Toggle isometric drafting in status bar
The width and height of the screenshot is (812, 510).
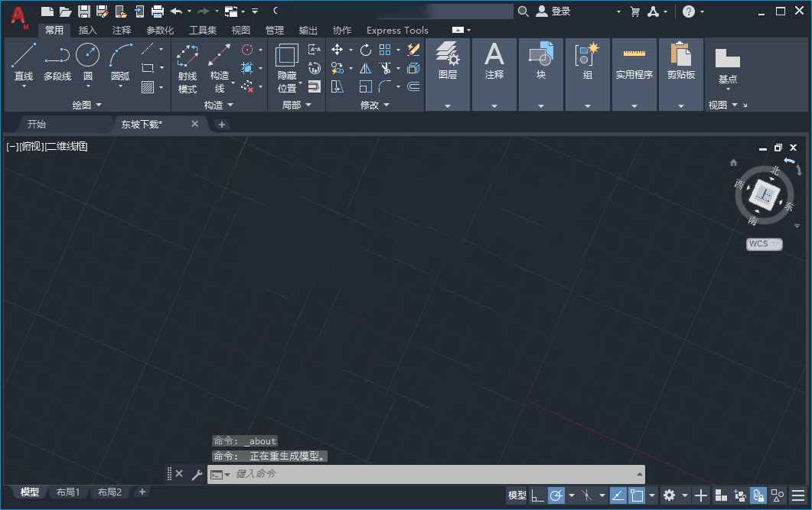tap(586, 495)
